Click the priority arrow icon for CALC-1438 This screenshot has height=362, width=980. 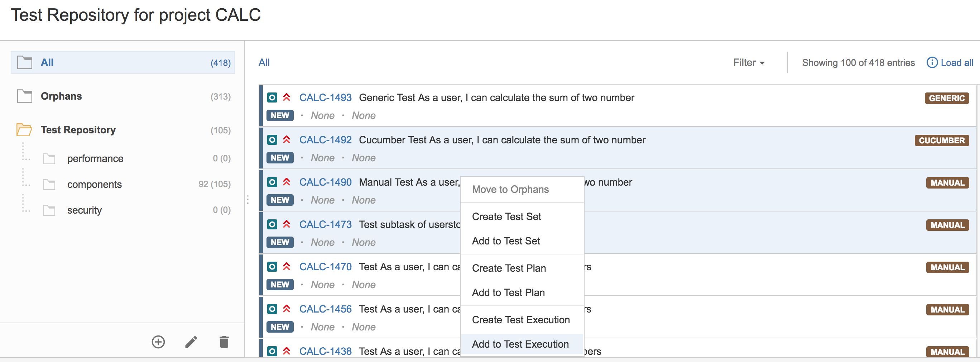coord(287,351)
